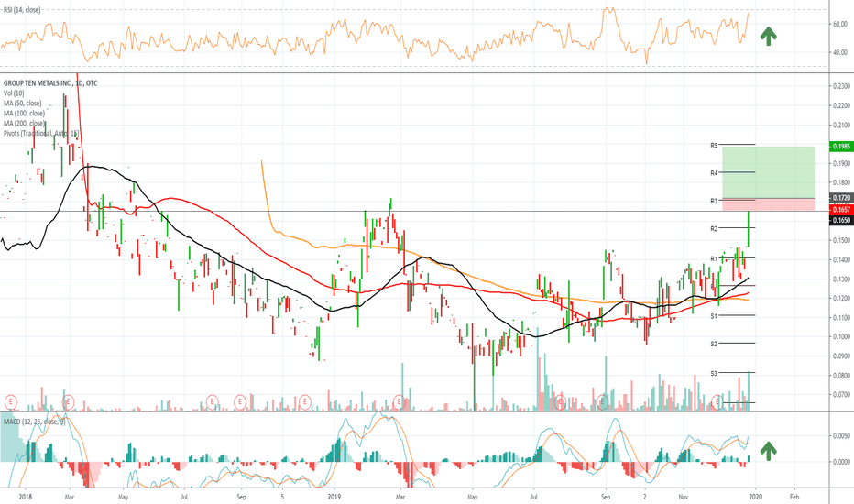
Task: Click the R2 pivot level label
Action: [x=714, y=229]
